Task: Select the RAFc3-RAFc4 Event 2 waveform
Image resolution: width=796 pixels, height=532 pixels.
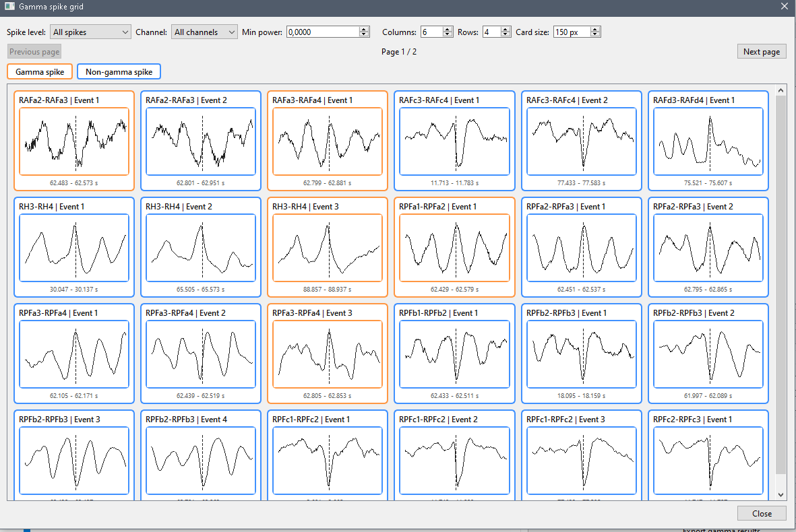Action: coord(581,141)
